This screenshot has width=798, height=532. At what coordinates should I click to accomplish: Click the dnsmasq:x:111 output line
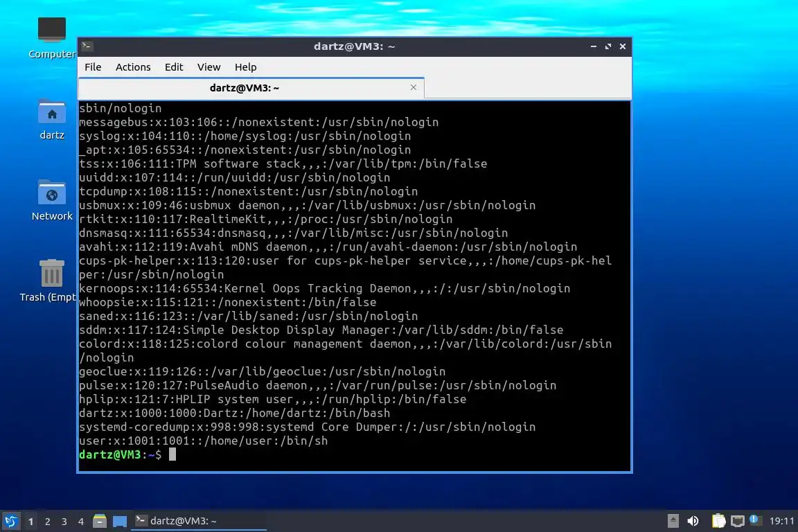[x=294, y=233]
